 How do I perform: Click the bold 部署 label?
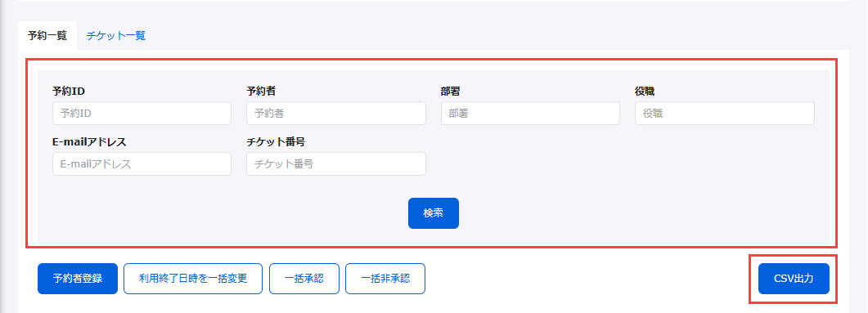pos(451,92)
